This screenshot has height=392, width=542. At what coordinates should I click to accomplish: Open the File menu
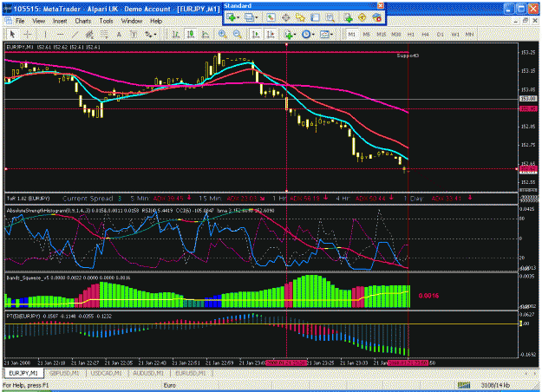click(21, 21)
